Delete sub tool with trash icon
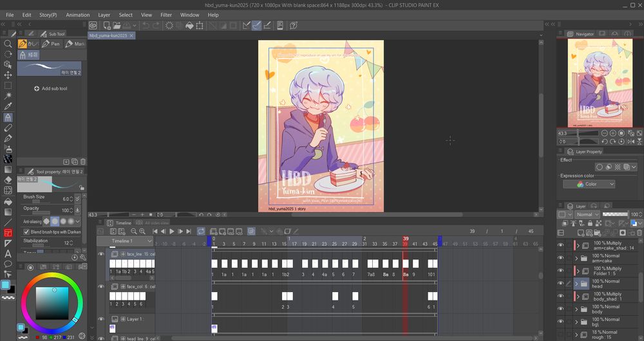644x341 pixels. (x=83, y=161)
